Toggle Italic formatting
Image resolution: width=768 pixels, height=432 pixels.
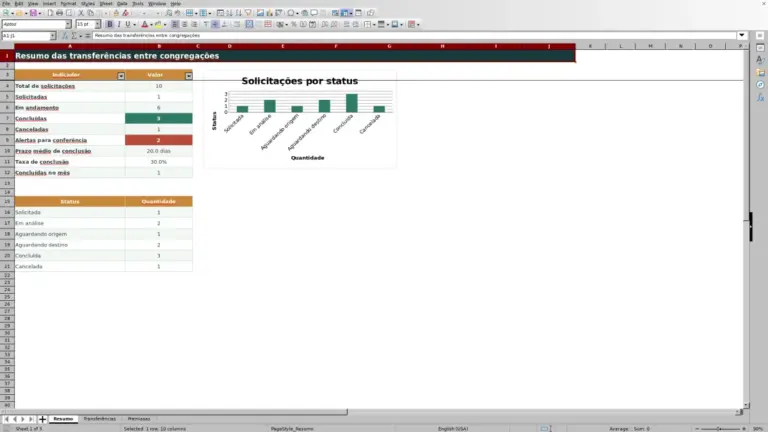(119, 24)
